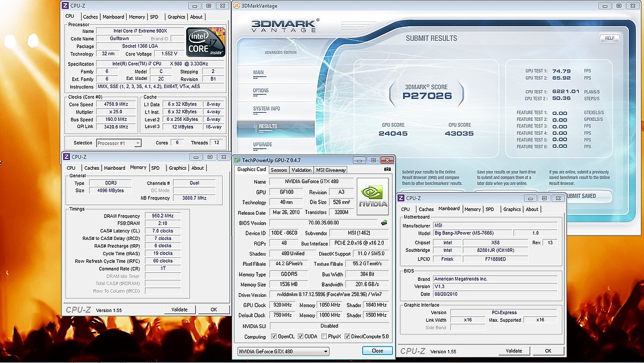The height and width of the screenshot is (363, 644).
Task: Open the MSI Giveaway tab in GPU-Z
Action: click(330, 170)
